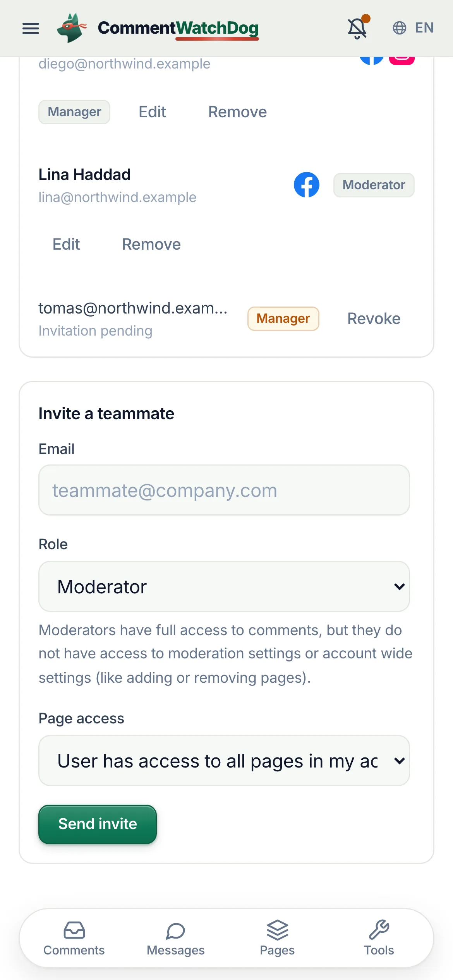
Task: Open the Pages layers tab
Action: (x=277, y=938)
